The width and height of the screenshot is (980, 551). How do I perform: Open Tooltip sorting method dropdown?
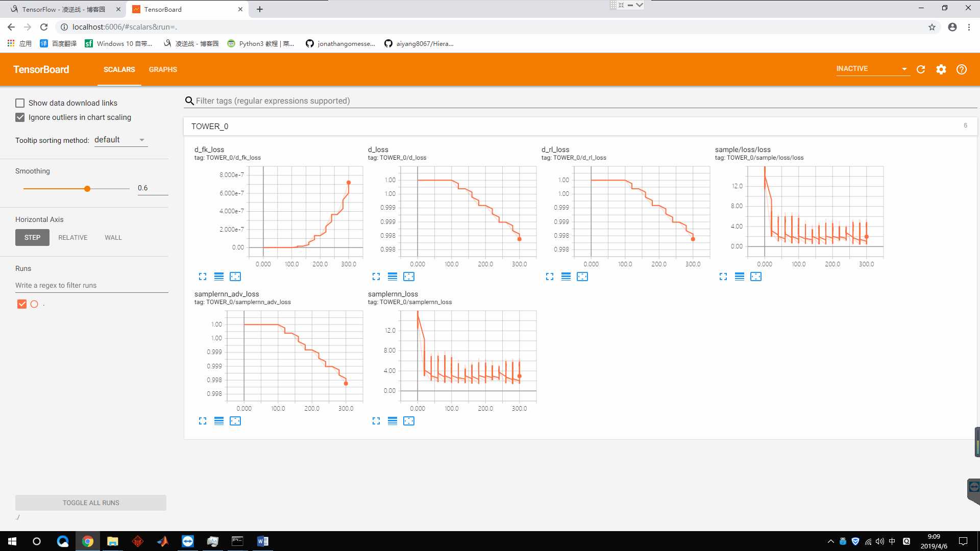click(x=121, y=140)
